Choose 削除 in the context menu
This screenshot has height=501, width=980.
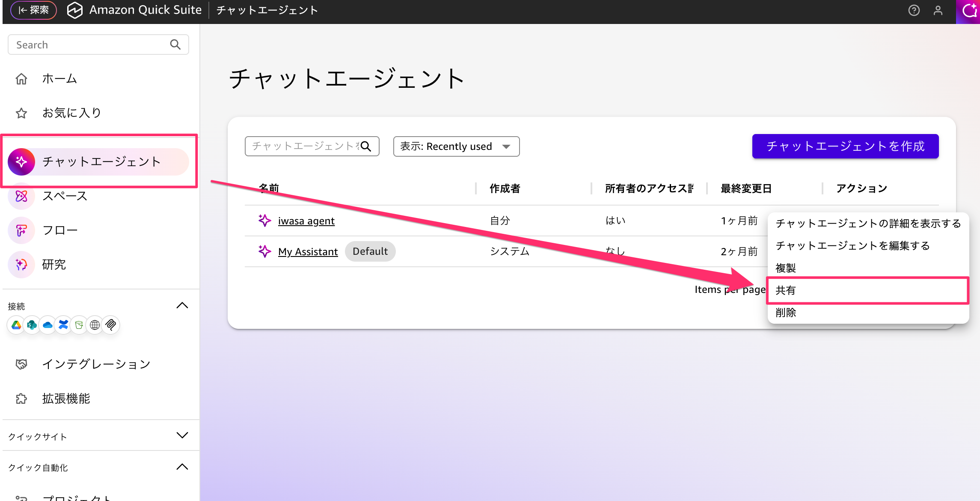(x=785, y=313)
